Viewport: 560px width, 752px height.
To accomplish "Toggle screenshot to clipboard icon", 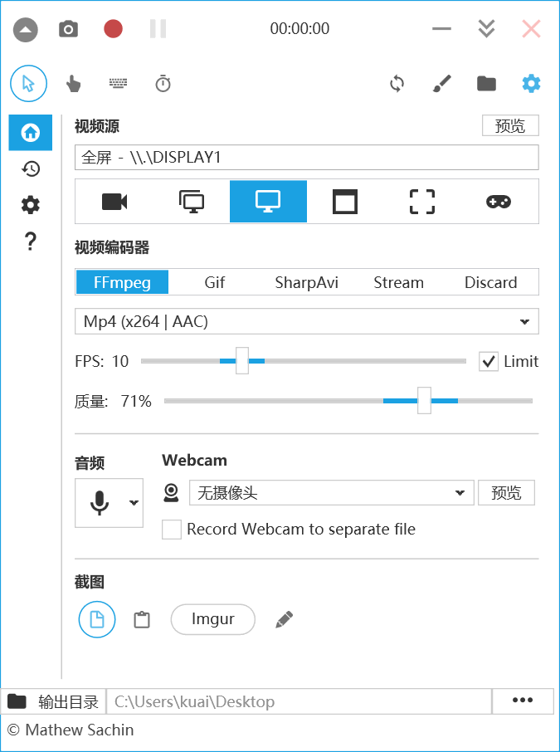I will 141,620.
